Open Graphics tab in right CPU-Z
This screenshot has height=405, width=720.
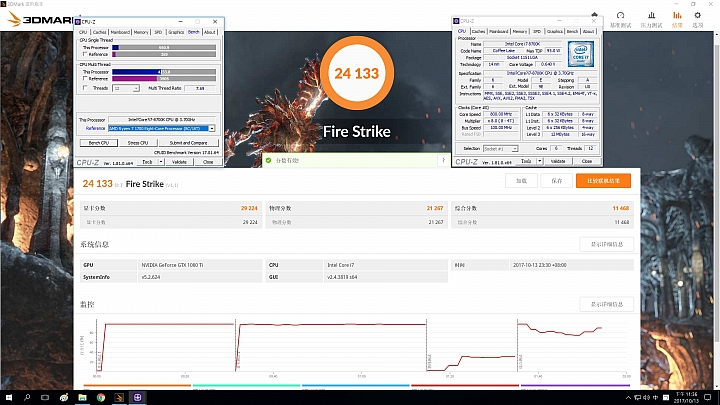(554, 31)
